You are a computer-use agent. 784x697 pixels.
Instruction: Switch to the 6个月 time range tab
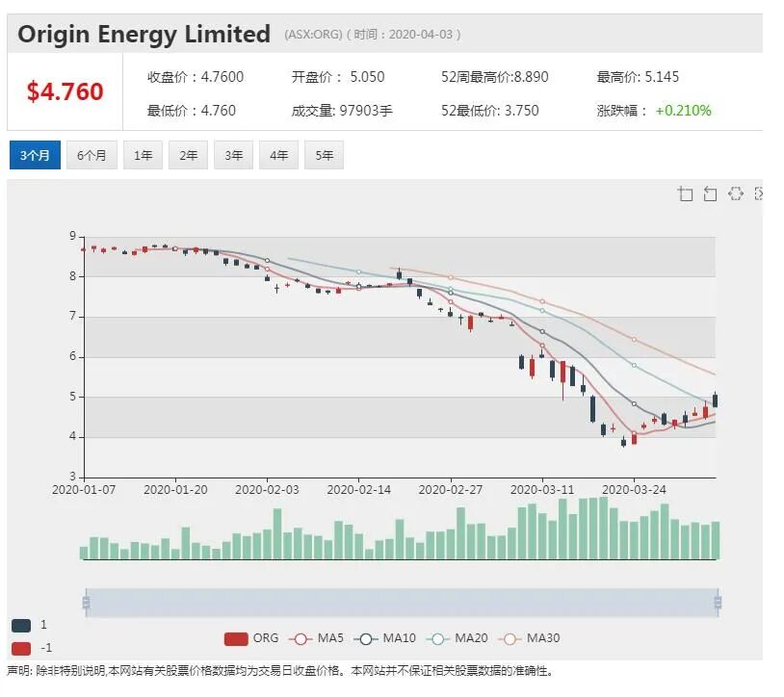[92, 155]
